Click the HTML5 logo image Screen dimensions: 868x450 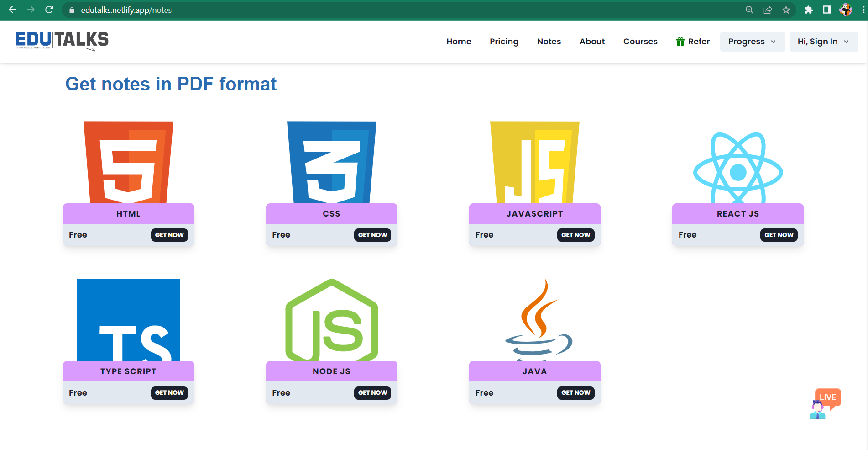tap(128, 162)
